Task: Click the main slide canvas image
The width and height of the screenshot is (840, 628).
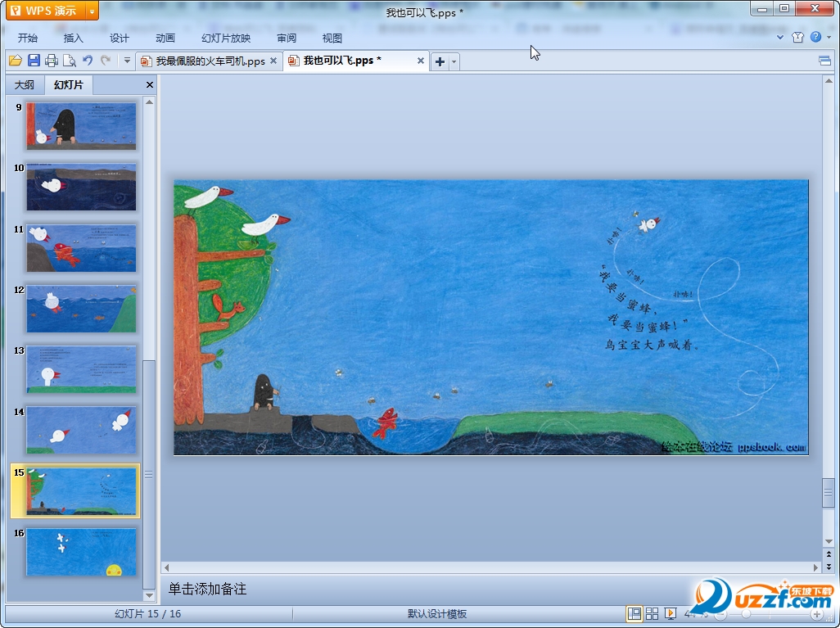Action: [x=490, y=317]
